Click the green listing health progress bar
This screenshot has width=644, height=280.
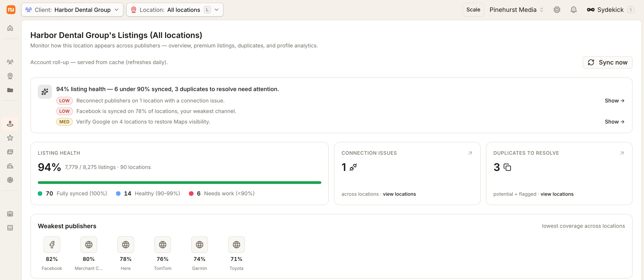click(x=179, y=183)
